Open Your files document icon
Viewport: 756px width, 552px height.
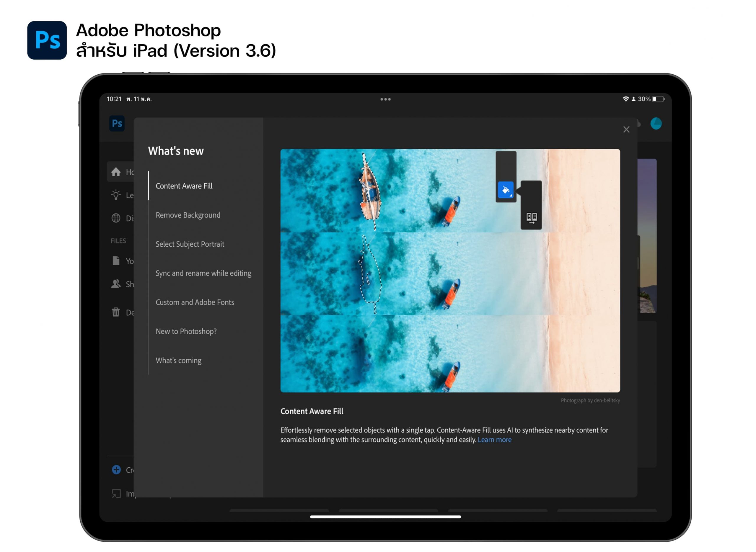click(x=116, y=261)
